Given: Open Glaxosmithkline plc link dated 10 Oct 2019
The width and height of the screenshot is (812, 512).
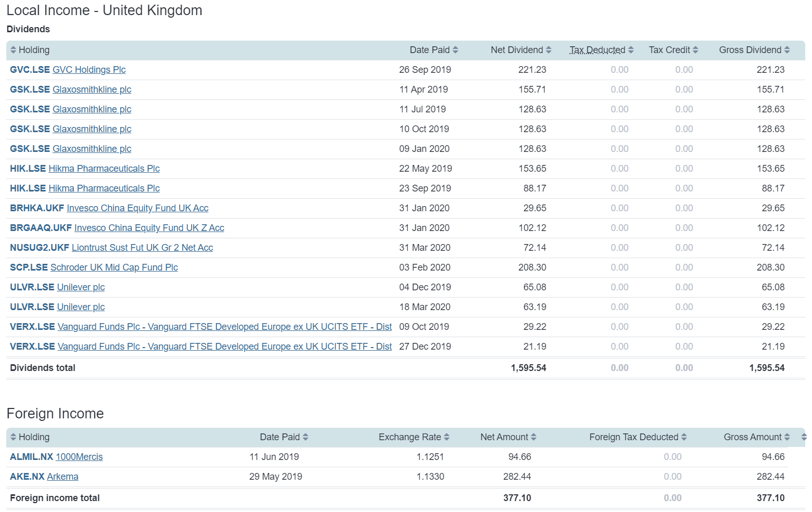Looking at the screenshot, I should (x=92, y=129).
